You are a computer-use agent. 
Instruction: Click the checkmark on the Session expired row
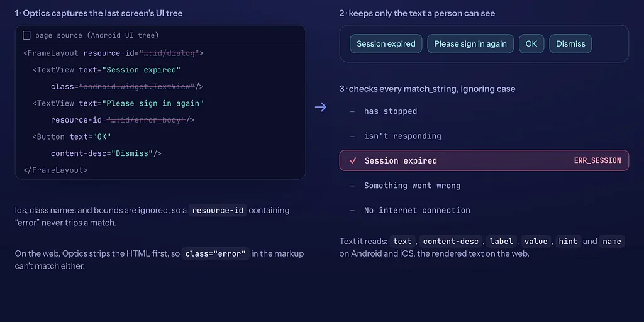[x=352, y=160]
